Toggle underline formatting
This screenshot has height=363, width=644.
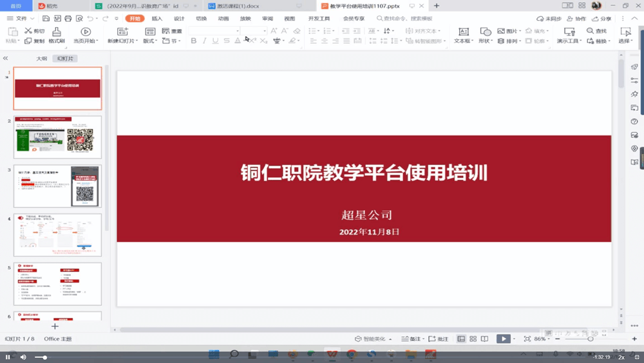point(215,41)
